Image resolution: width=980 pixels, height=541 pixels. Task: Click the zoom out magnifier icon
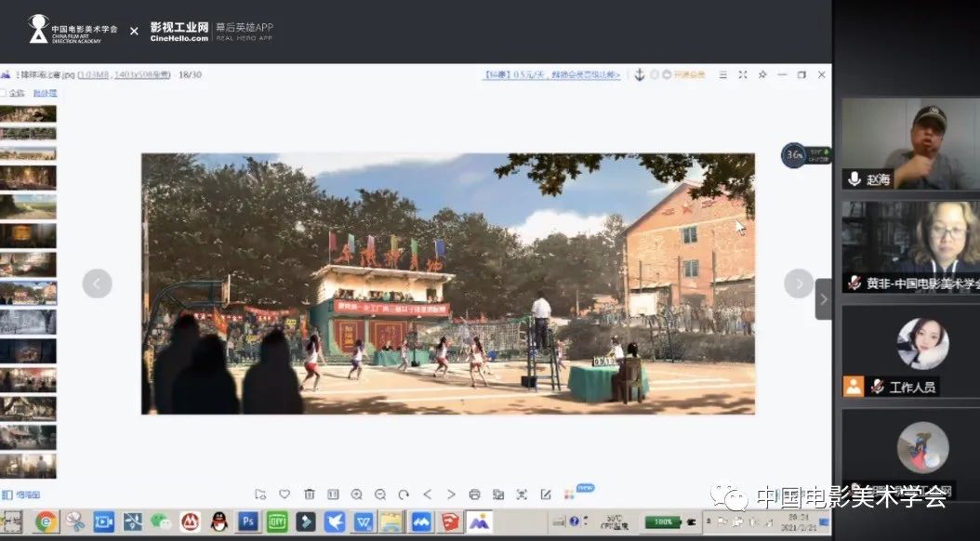[x=380, y=495]
